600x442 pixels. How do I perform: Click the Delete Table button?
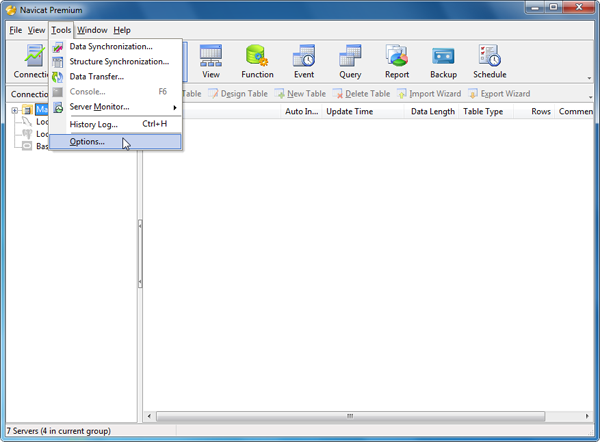[x=362, y=93]
